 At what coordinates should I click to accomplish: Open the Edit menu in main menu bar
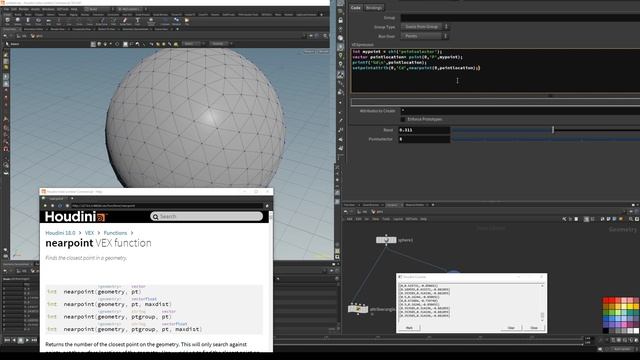coord(14,9)
